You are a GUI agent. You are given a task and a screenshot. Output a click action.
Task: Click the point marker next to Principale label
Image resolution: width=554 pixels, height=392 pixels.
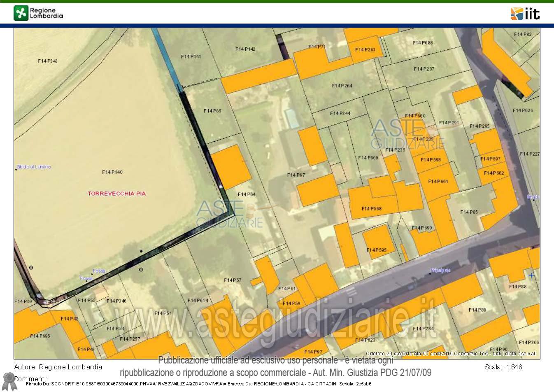tap(430, 273)
